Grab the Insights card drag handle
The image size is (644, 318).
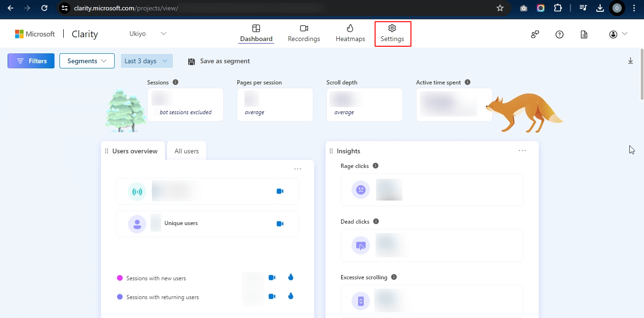click(x=331, y=151)
